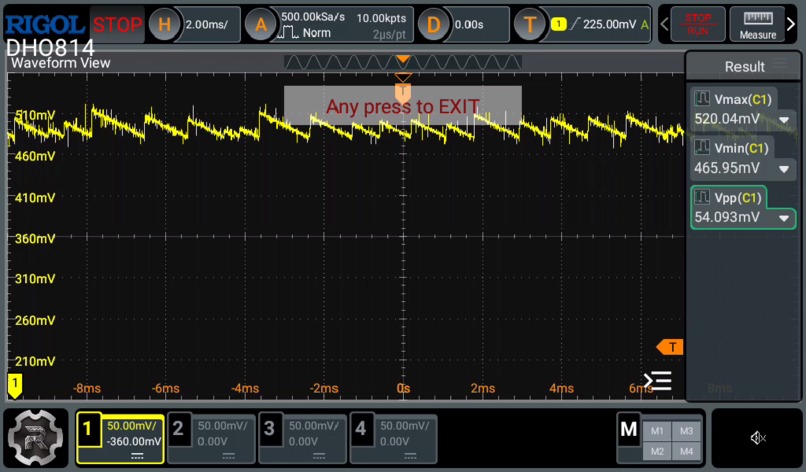Click the horizontal trigger position T marker
The width and height of the screenshot is (806, 472).
pos(403,93)
